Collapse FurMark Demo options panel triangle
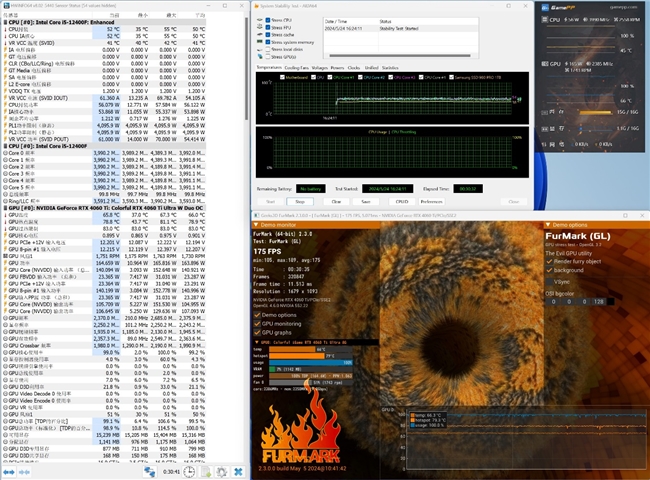This screenshot has width=650, height=480. [x=548, y=225]
